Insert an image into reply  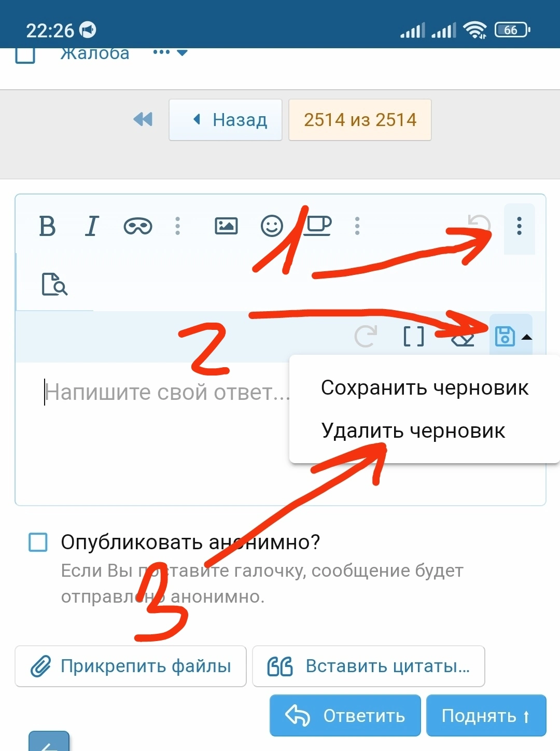click(x=226, y=226)
